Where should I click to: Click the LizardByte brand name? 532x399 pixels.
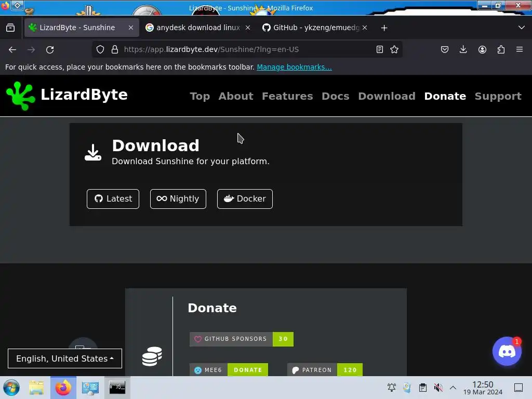pyautogui.click(x=84, y=95)
